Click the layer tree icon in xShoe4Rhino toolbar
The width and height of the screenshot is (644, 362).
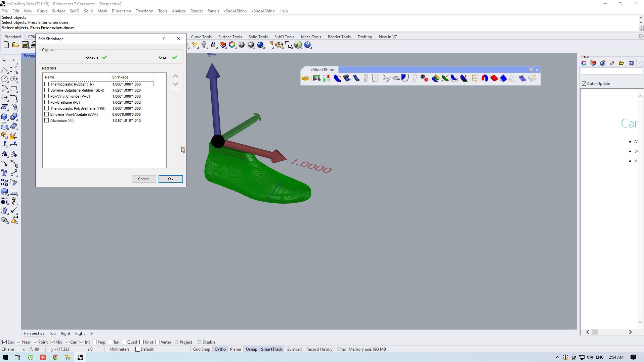point(475,79)
